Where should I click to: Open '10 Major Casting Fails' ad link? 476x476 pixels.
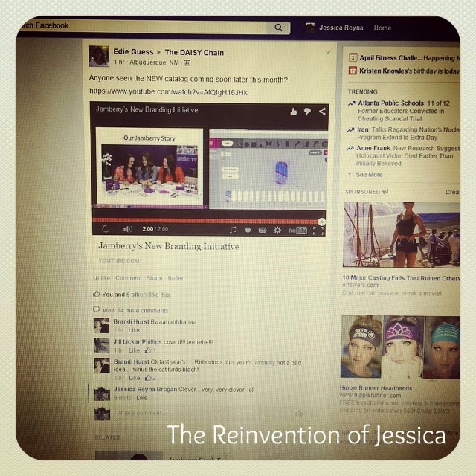coord(401,277)
